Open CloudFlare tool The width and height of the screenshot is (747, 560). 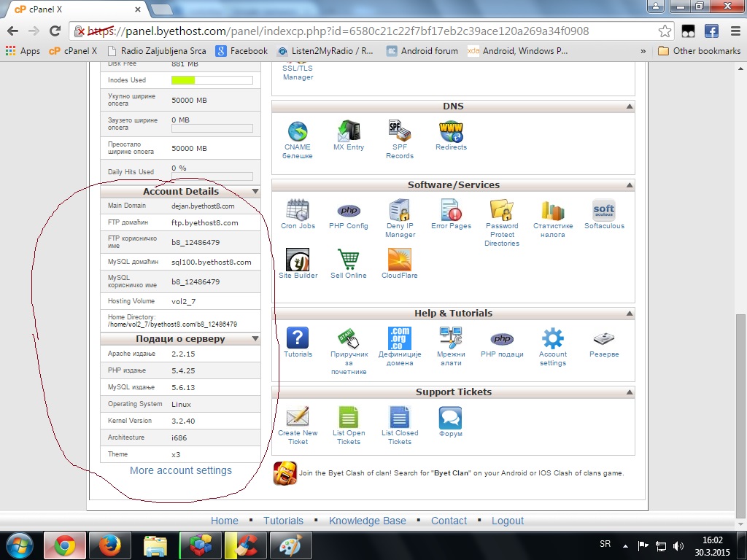[400, 260]
